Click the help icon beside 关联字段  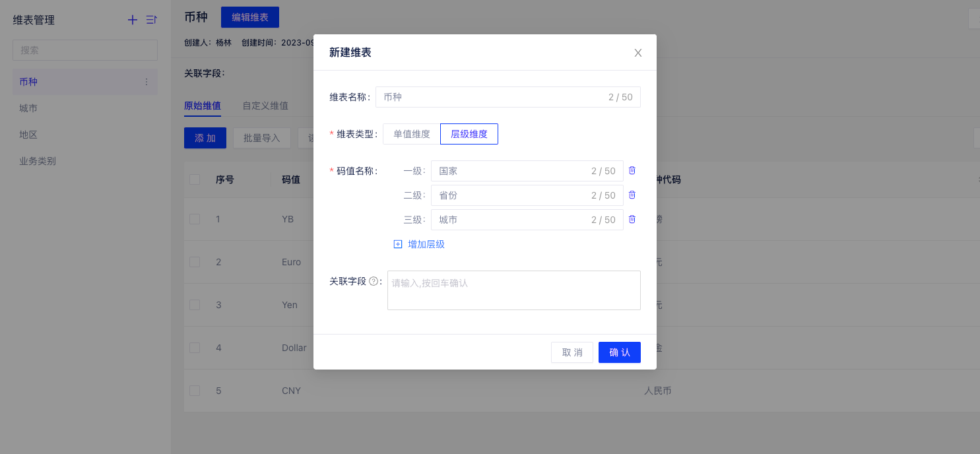pos(374,281)
